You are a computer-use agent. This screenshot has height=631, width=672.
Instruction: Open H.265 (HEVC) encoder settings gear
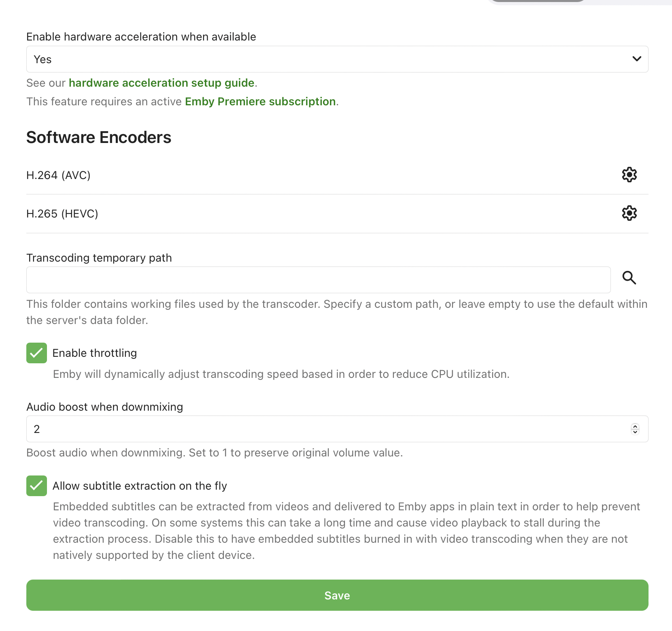click(629, 213)
